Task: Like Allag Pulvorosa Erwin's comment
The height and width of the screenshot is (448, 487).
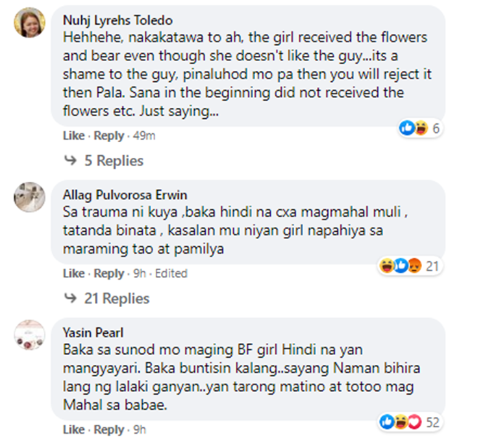Action: tap(73, 273)
